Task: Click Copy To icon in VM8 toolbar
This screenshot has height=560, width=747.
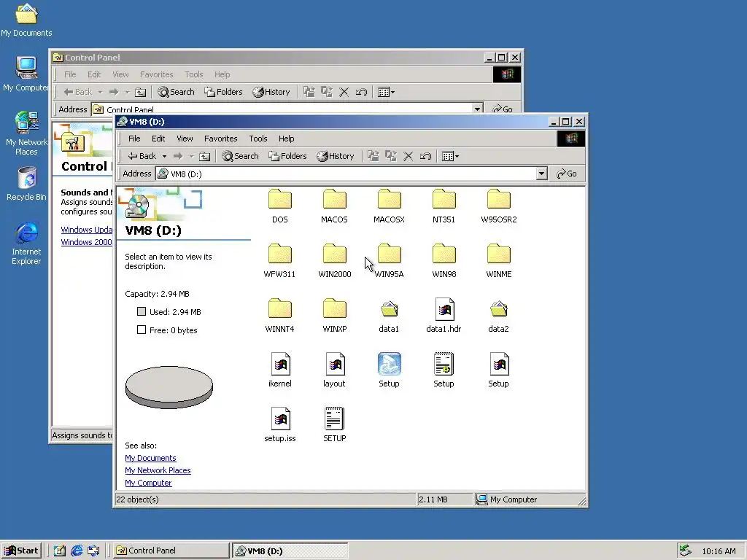Action: (x=391, y=156)
